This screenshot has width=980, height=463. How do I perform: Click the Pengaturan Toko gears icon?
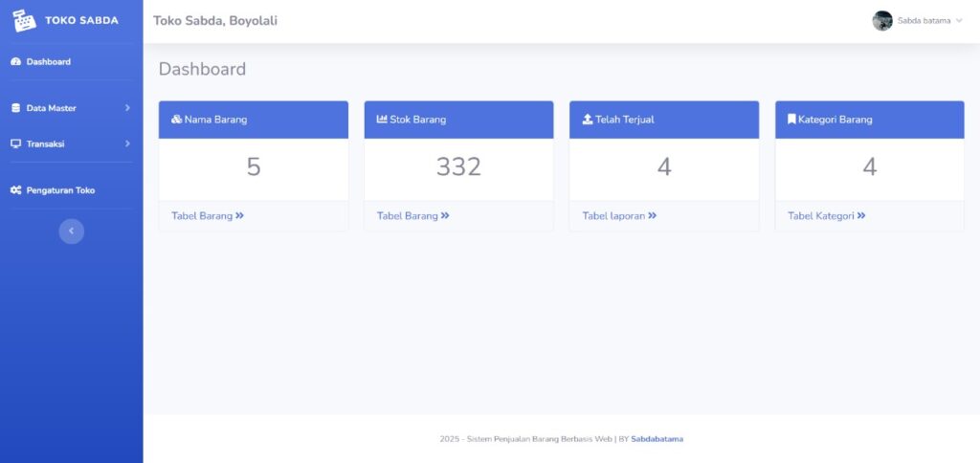(x=15, y=190)
